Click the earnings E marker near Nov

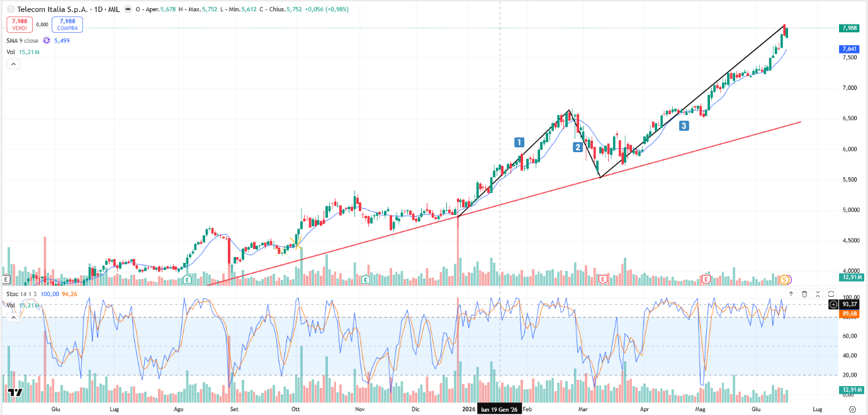366,279
